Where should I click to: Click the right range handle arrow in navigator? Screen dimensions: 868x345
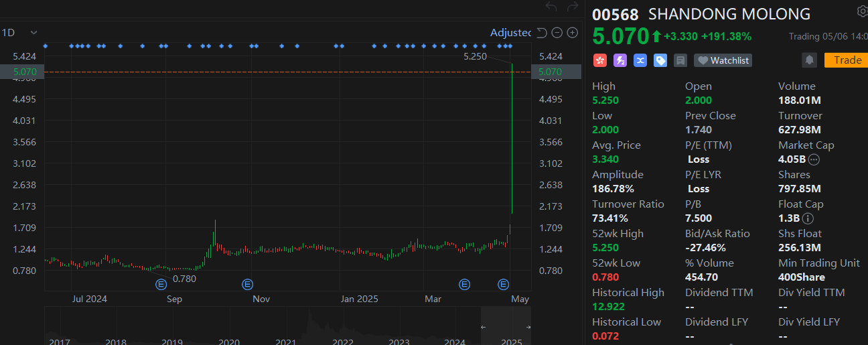point(528,327)
